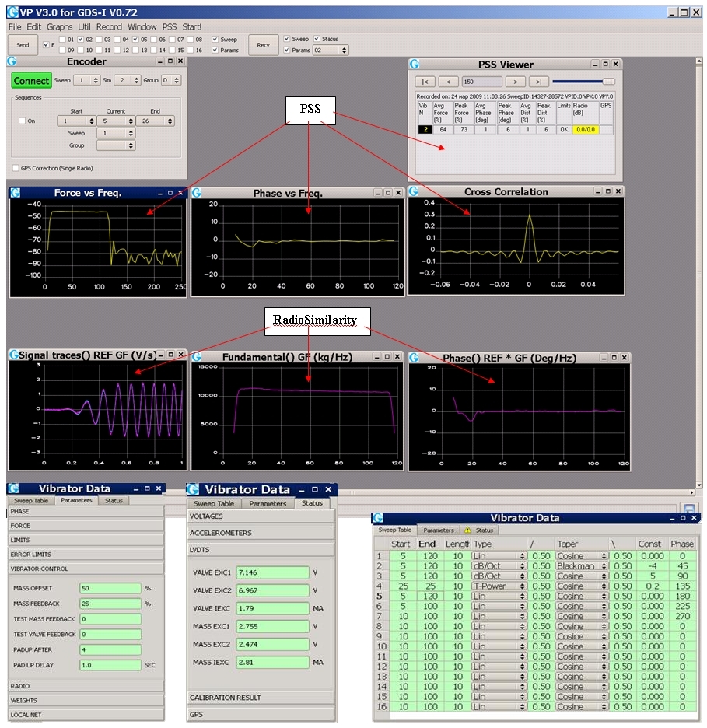Click the VP application logo in title bar

tap(12, 12)
